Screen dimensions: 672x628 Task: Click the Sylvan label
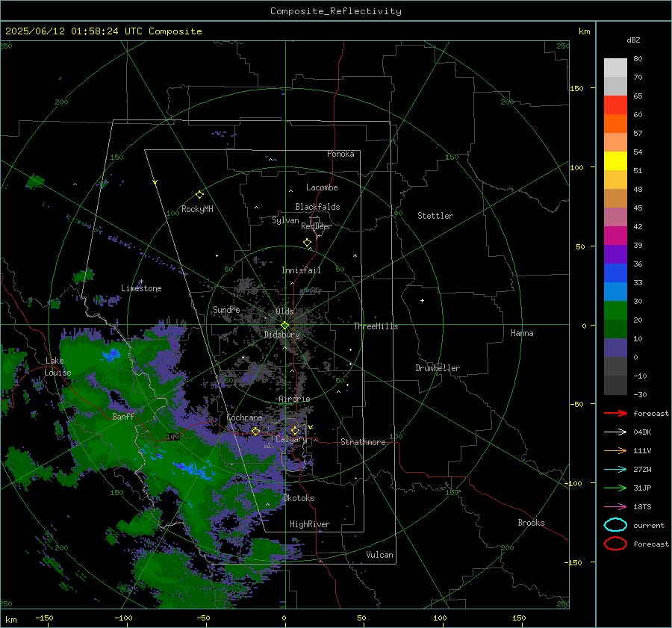(x=285, y=220)
